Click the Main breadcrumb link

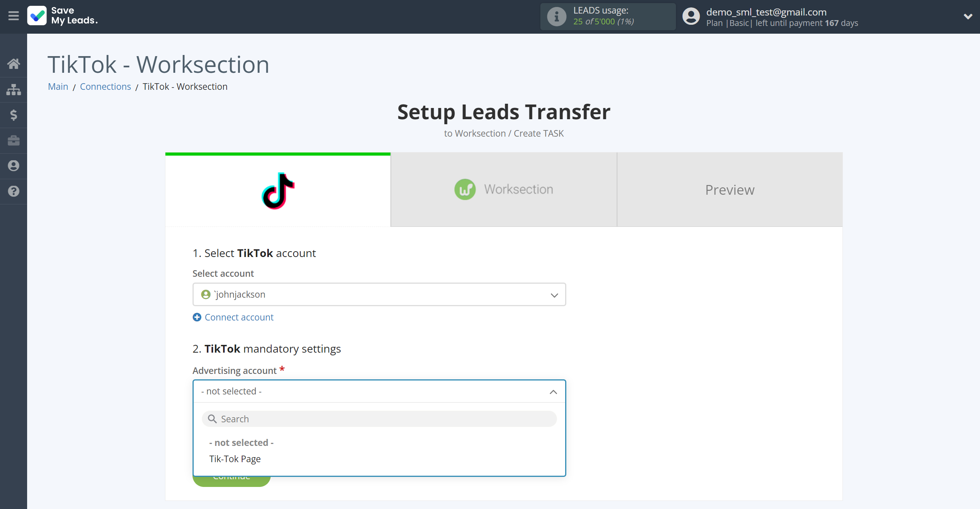coord(58,86)
